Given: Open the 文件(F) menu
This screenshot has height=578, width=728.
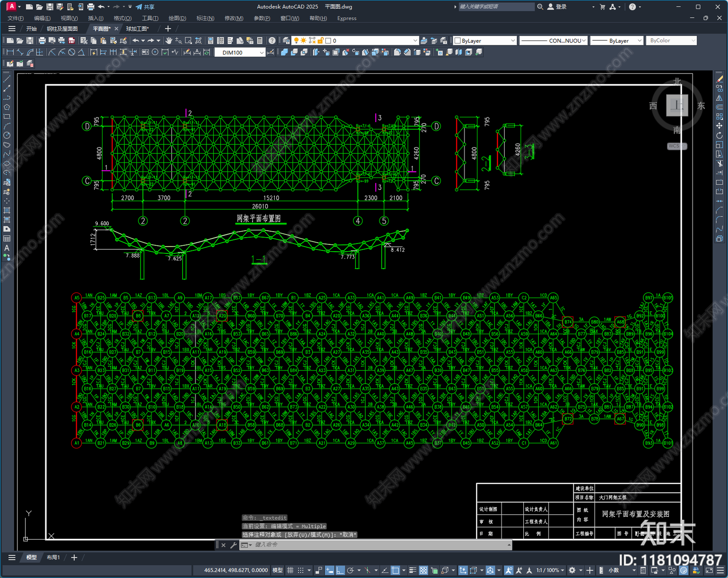Looking at the screenshot, I should tap(15, 18).
